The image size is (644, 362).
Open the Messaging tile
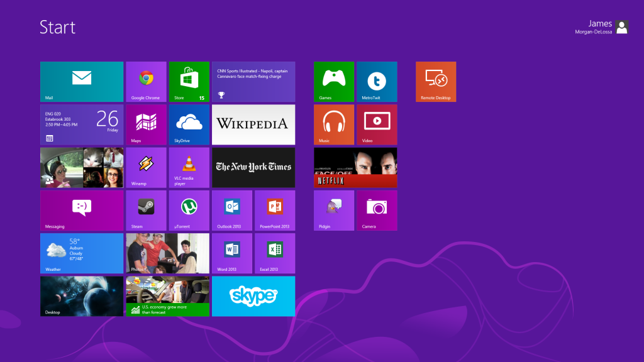(82, 211)
